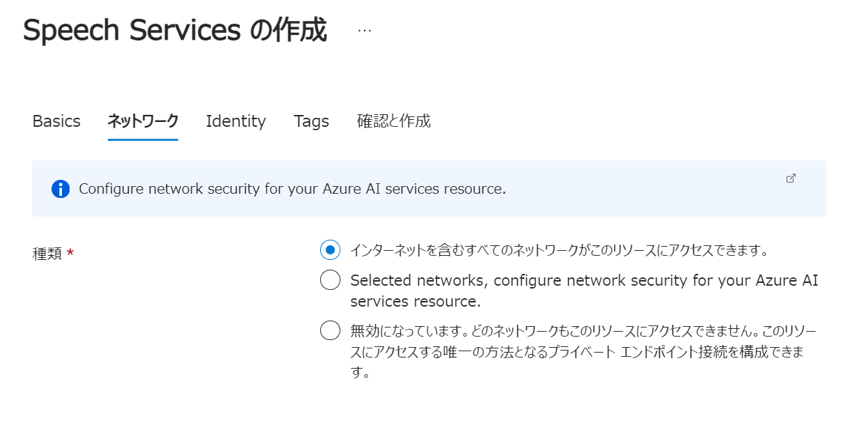Open the external link icon in banner
The height and width of the screenshot is (423, 868).
tap(791, 178)
